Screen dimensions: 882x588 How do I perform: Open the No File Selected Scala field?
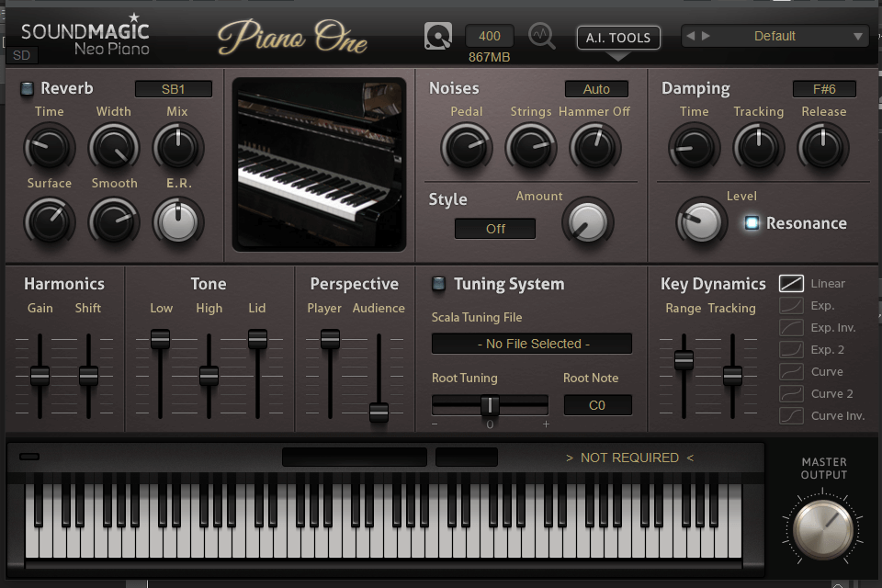pos(532,344)
